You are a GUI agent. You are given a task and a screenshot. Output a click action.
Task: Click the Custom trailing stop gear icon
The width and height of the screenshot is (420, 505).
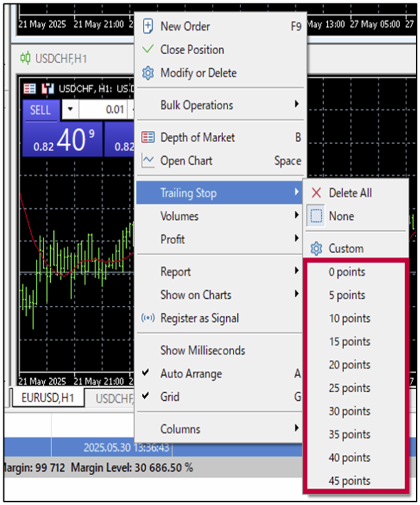(317, 249)
